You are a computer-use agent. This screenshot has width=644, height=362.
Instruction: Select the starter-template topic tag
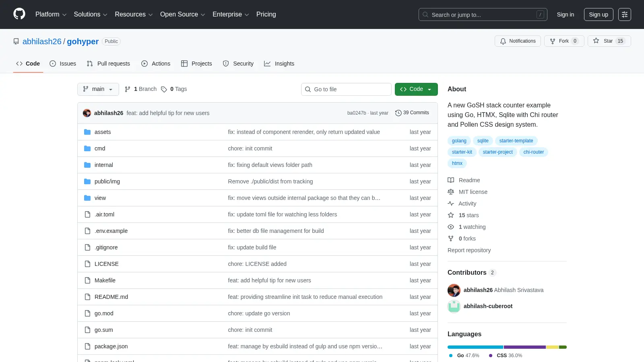click(516, 141)
